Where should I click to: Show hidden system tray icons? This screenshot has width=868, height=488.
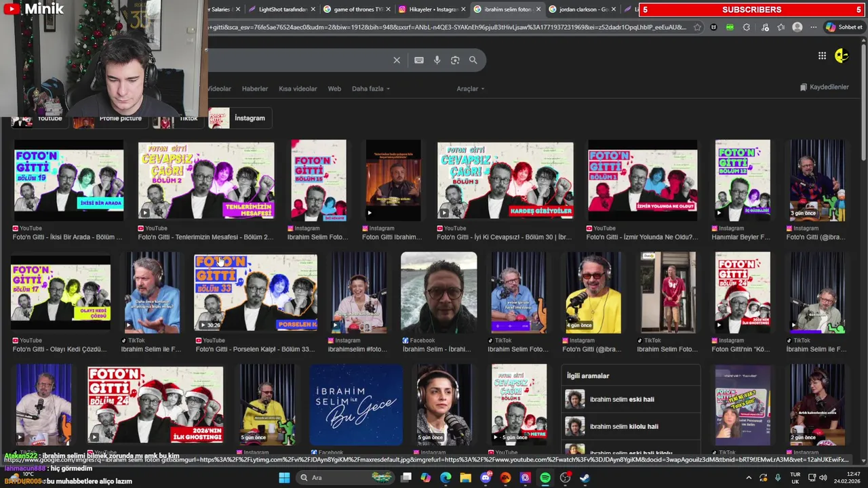click(749, 478)
